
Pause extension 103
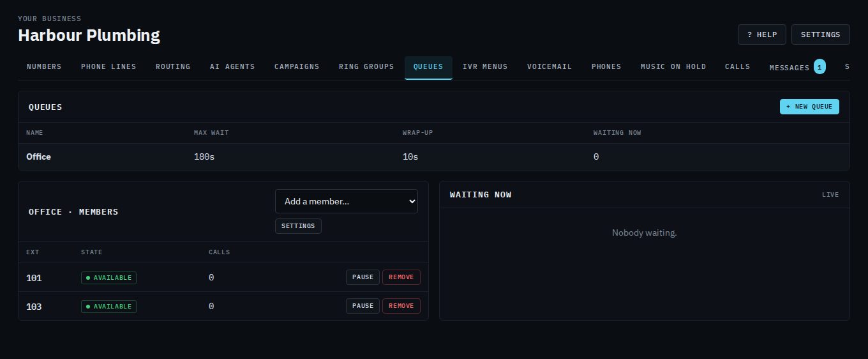click(x=363, y=306)
